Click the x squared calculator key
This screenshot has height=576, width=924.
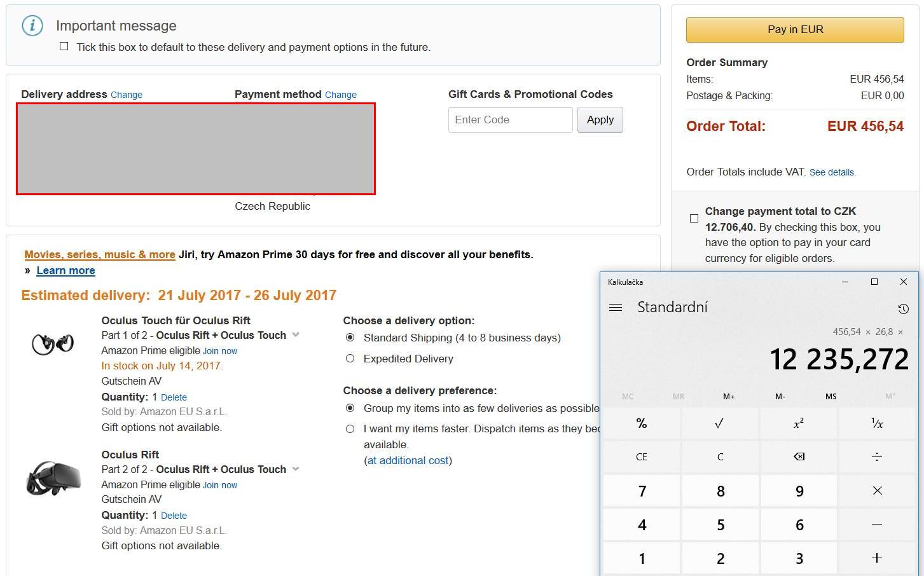(799, 423)
